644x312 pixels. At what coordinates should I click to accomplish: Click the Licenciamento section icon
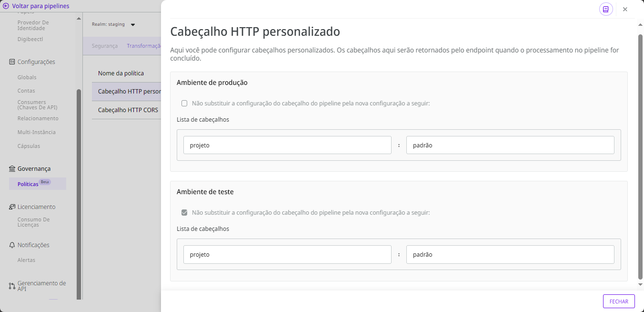12,207
